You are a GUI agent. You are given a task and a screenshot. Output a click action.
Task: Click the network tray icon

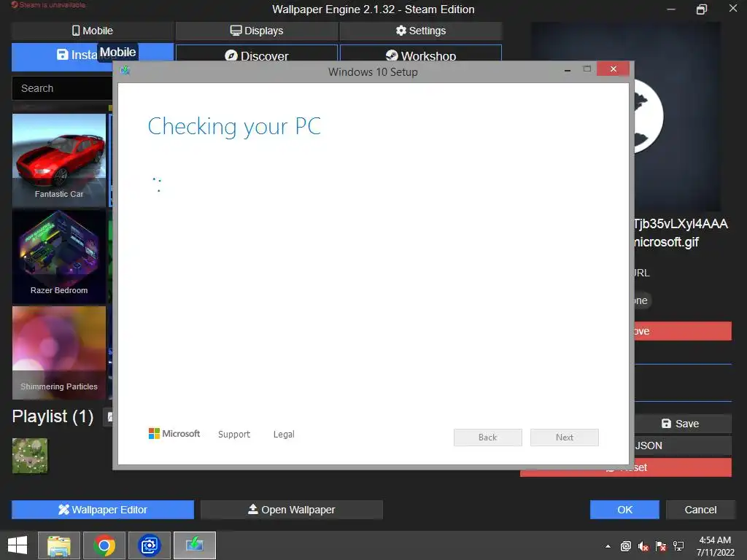point(678,546)
